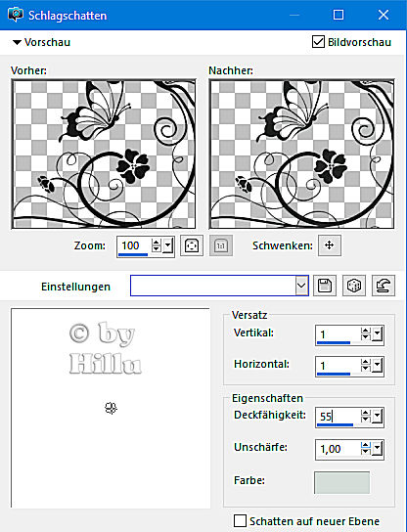The image size is (407, 532).
Task: Adjust Unschärfe with spinner arrows
Action: (x=366, y=449)
